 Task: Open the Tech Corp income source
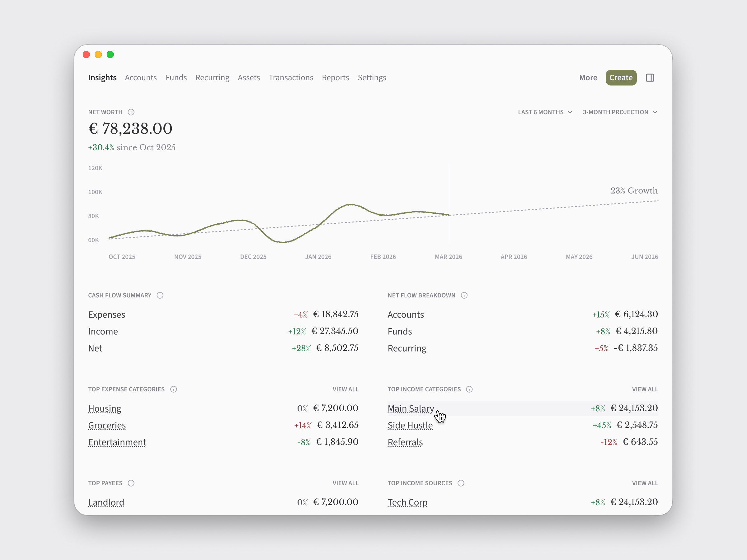[x=407, y=502]
